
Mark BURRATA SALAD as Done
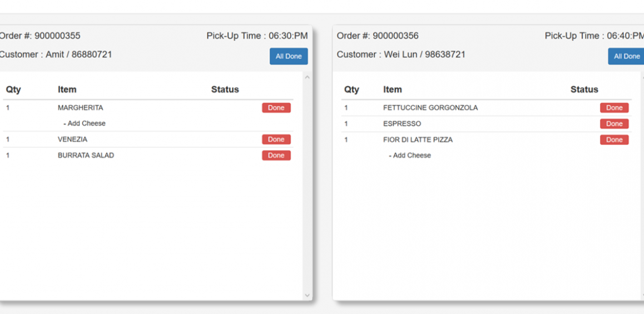pos(276,156)
